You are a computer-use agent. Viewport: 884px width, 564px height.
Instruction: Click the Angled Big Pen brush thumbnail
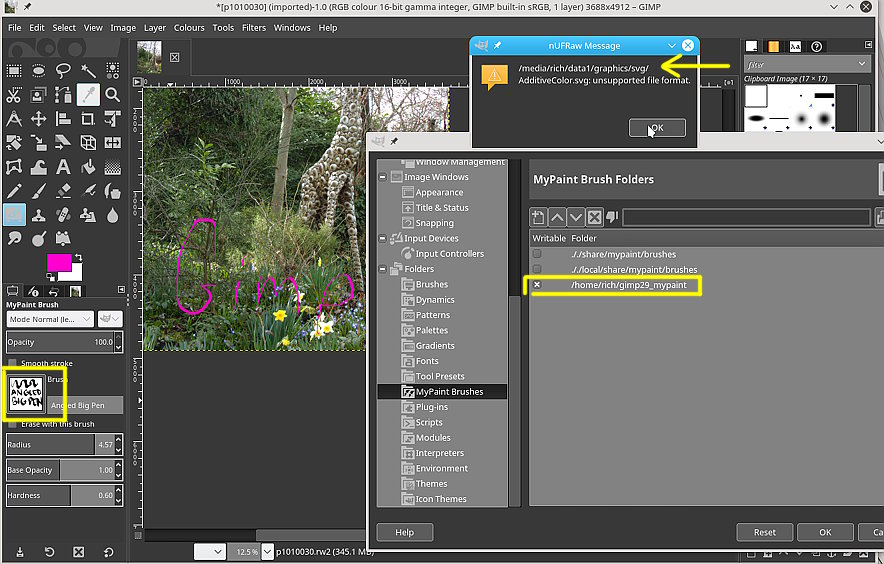click(x=26, y=393)
